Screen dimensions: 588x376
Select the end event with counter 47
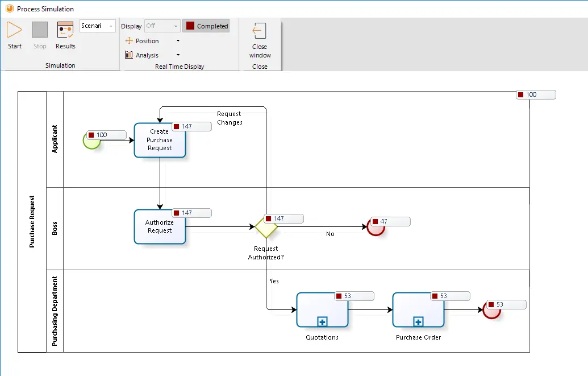tap(376, 227)
